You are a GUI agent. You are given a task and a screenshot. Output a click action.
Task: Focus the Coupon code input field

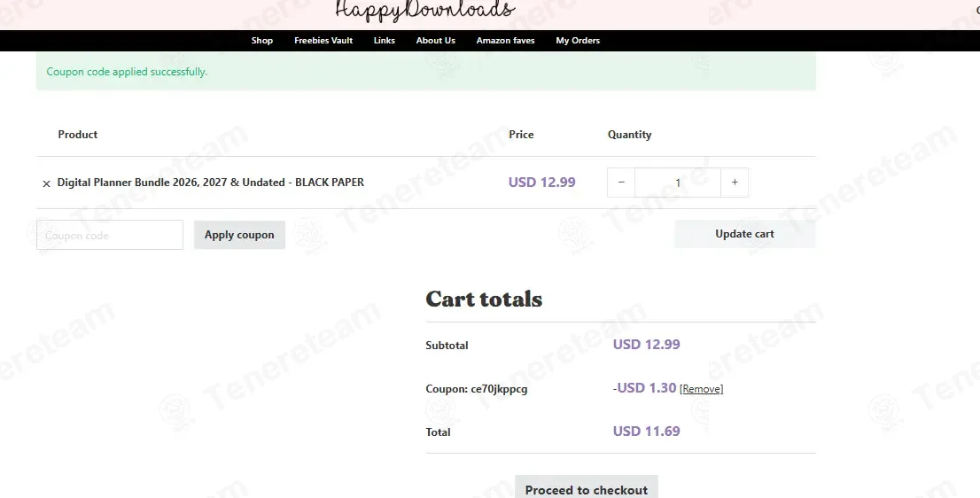coord(110,235)
